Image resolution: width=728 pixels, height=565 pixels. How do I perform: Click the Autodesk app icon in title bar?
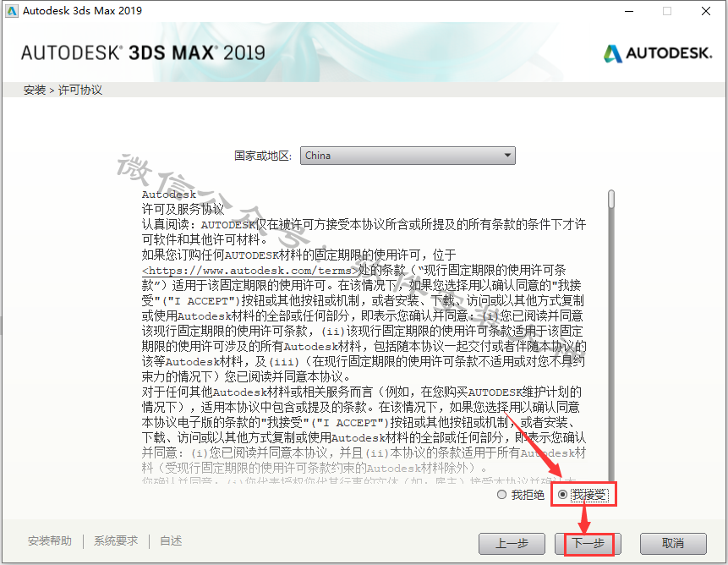coord(12,11)
